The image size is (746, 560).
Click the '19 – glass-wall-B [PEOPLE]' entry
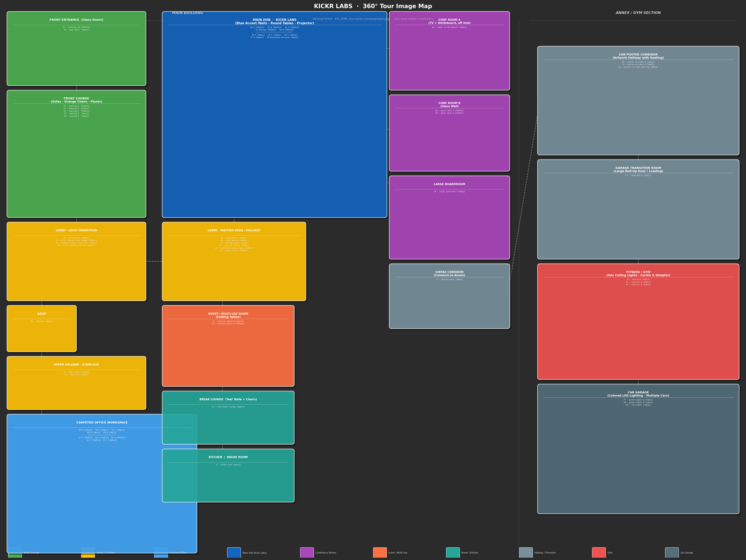(x=450, y=113)
